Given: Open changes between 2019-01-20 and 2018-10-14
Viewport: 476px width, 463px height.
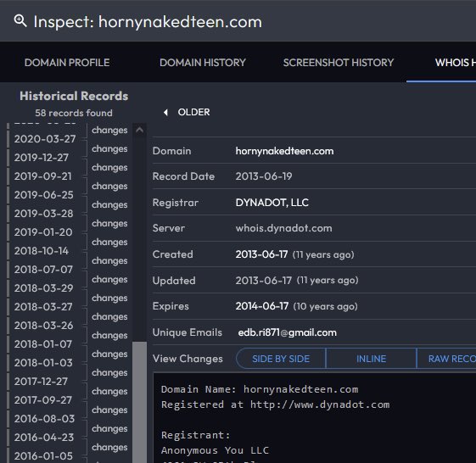Looking at the screenshot, I should pyautogui.click(x=109, y=242).
